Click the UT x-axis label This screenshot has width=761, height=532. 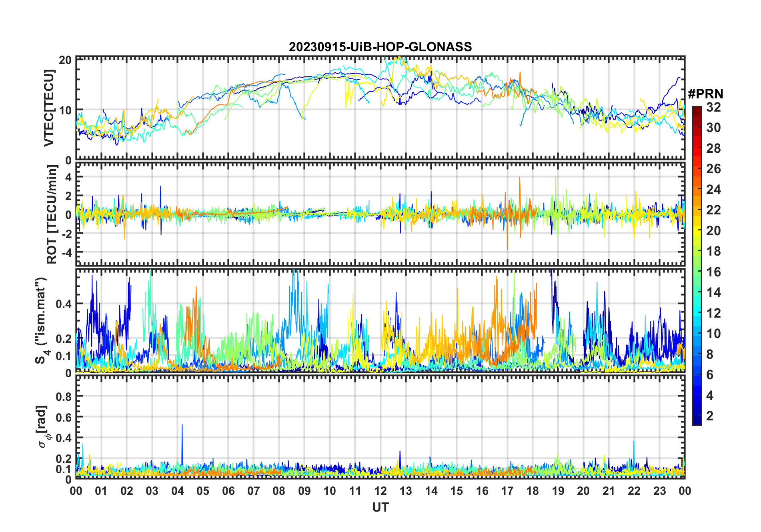[380, 508]
